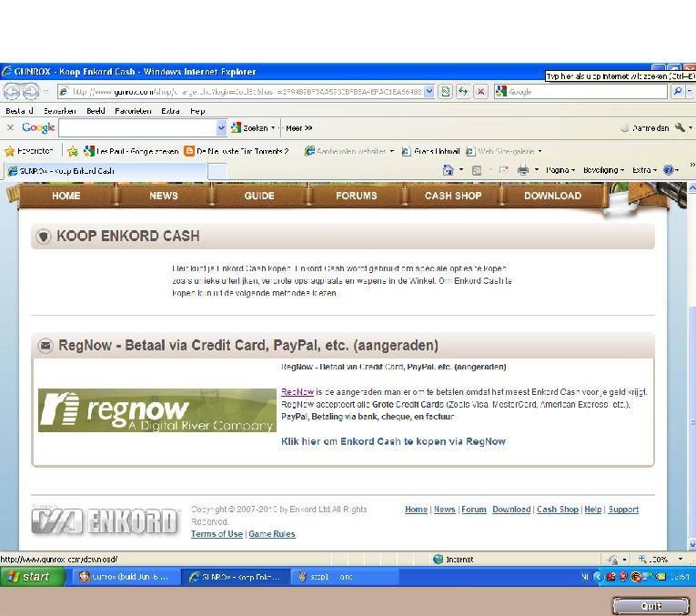The width and height of the screenshot is (696, 616).
Task: Click the refresh page icon
Action: click(463, 92)
